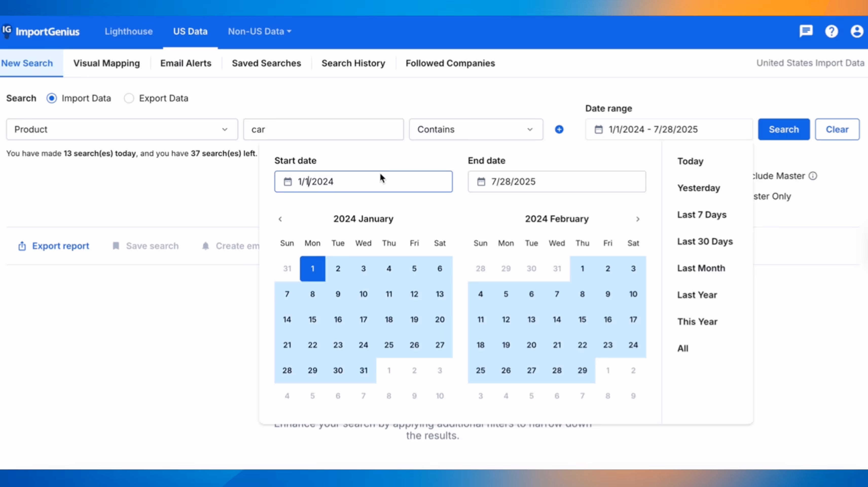Open the help question mark icon
This screenshot has width=868, height=487.
(831, 31)
